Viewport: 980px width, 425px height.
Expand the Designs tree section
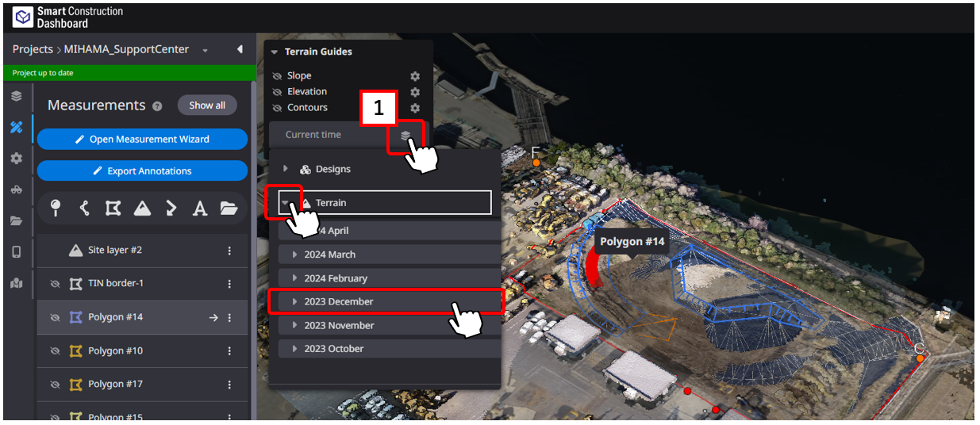click(x=286, y=169)
